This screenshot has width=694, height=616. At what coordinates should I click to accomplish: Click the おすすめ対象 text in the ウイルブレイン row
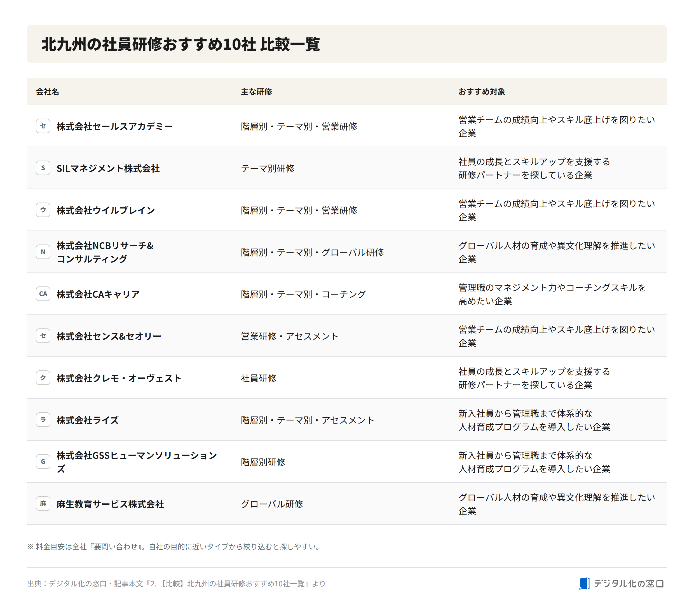click(x=557, y=210)
